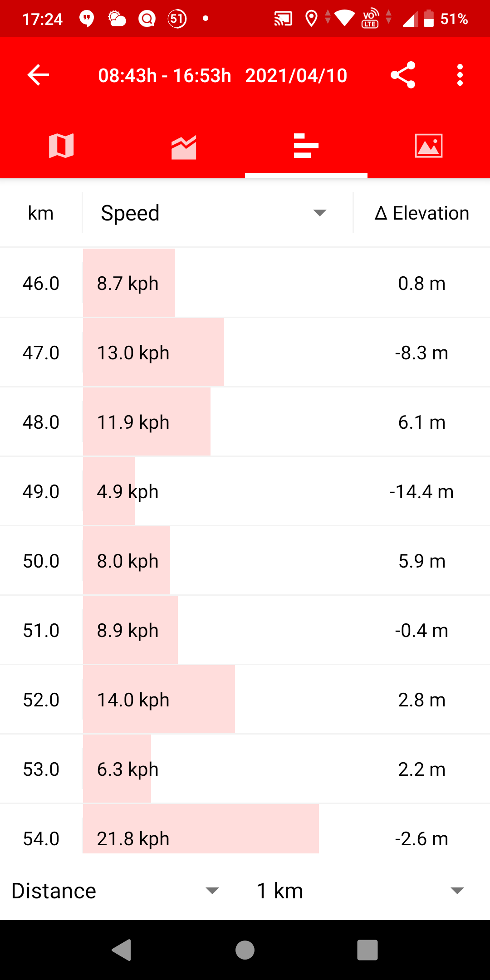The image size is (490, 980).
Task: Tap the back arrow icon
Action: tap(39, 75)
